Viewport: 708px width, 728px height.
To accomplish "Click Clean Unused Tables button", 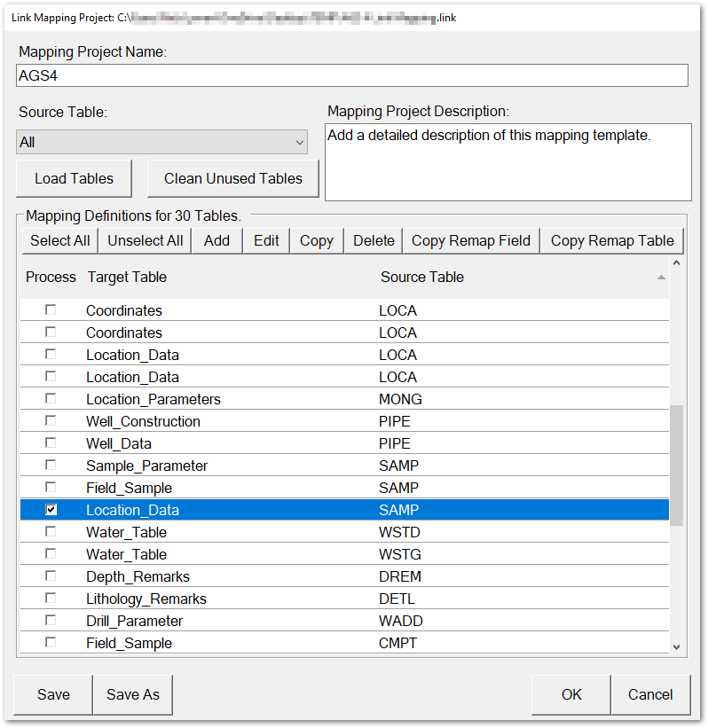I will pos(232,179).
